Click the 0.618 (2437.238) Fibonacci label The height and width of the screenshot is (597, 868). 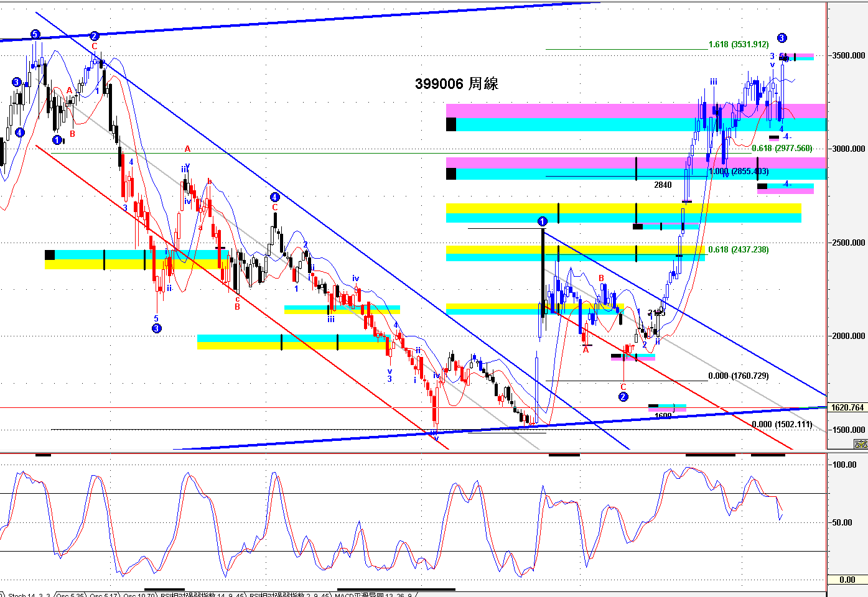(x=739, y=249)
